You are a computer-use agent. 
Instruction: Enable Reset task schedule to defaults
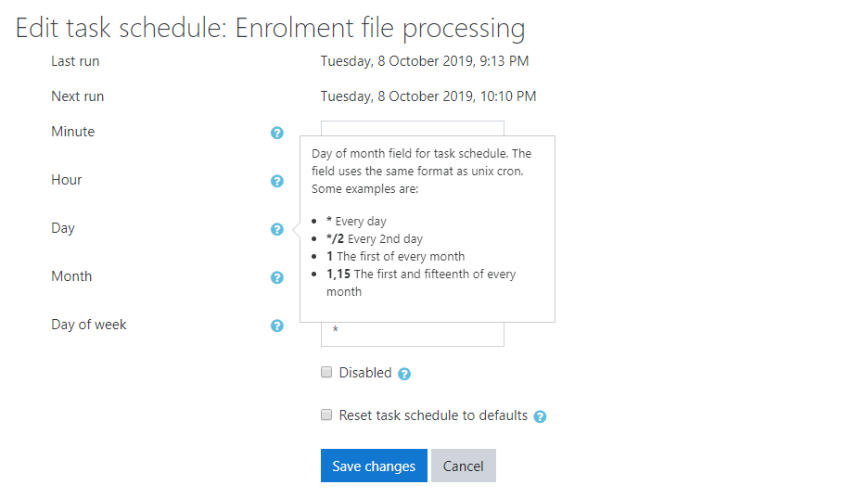click(x=326, y=415)
